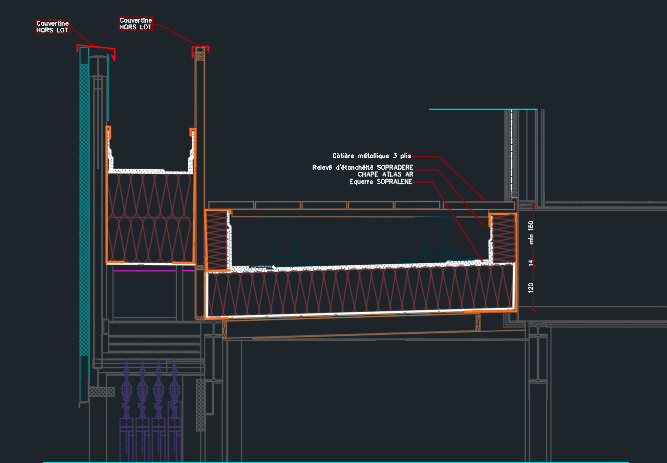
Task: Click the Côtière métallique 3 plis annotation
Action: pos(372,155)
